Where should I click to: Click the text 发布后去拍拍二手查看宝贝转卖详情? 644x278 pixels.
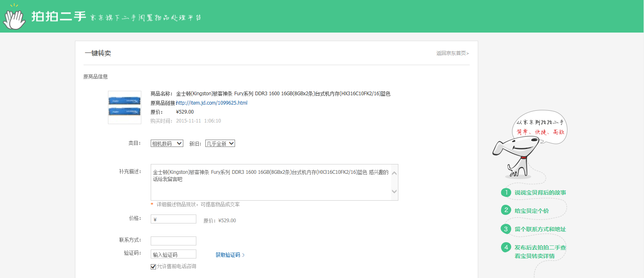[540, 252]
